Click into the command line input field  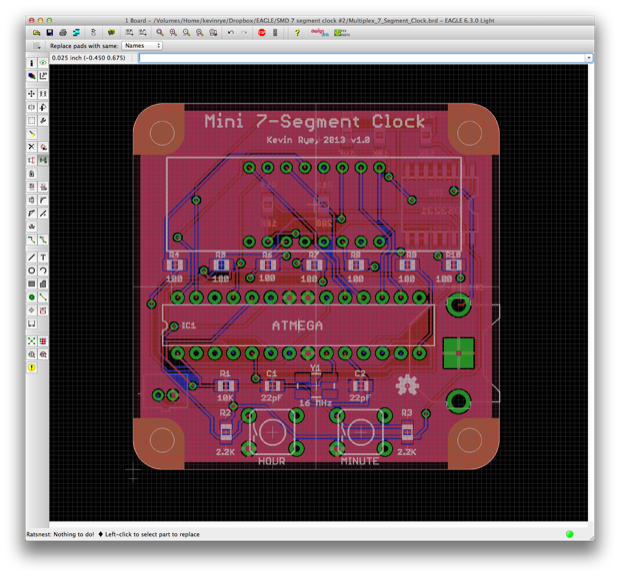361,58
